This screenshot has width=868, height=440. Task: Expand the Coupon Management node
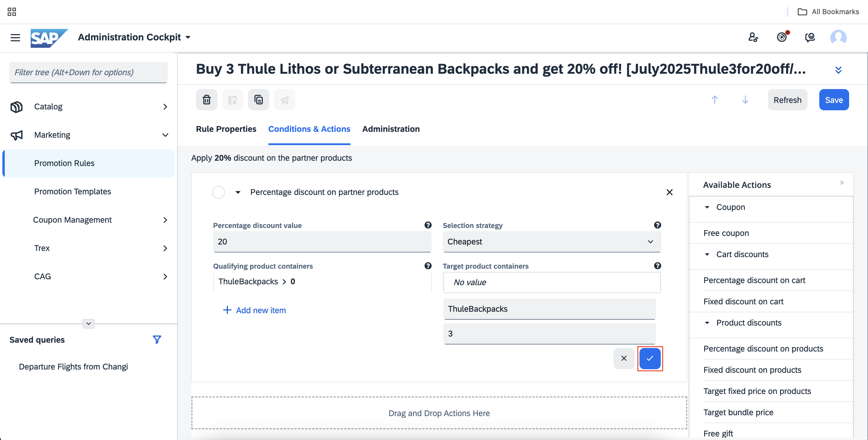click(165, 220)
